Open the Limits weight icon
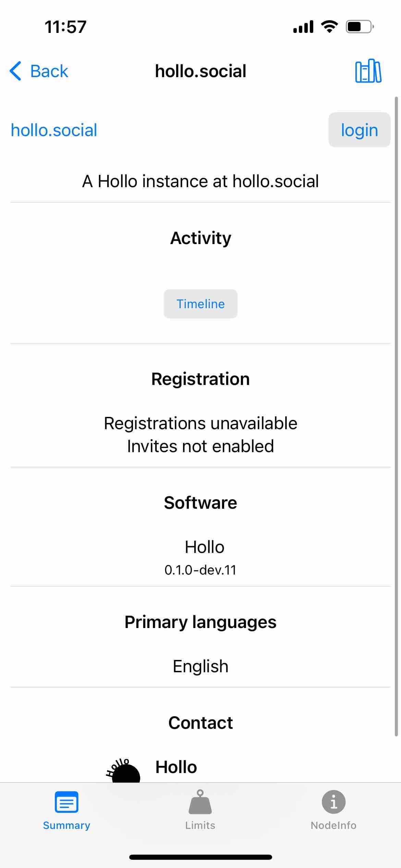Image resolution: width=401 pixels, height=868 pixels. point(200,802)
